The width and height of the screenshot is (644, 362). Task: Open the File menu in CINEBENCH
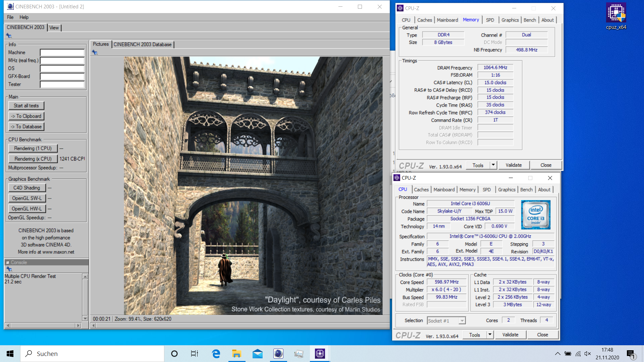pos(10,17)
